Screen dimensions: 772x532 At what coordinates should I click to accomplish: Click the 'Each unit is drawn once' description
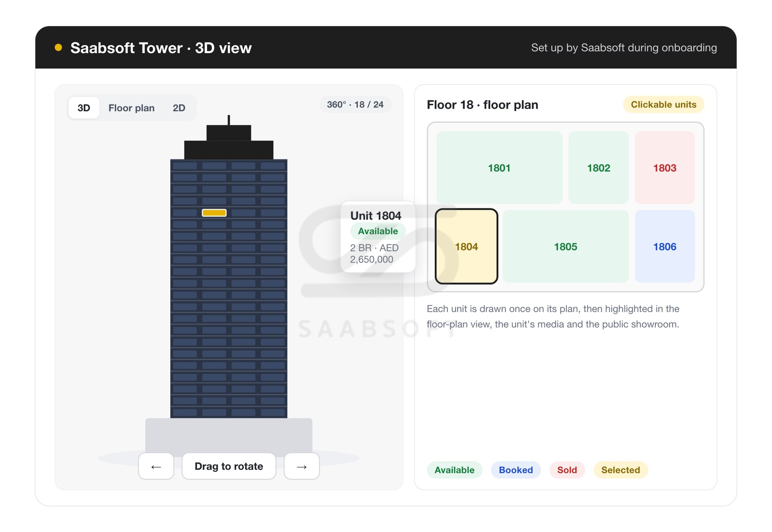click(553, 316)
